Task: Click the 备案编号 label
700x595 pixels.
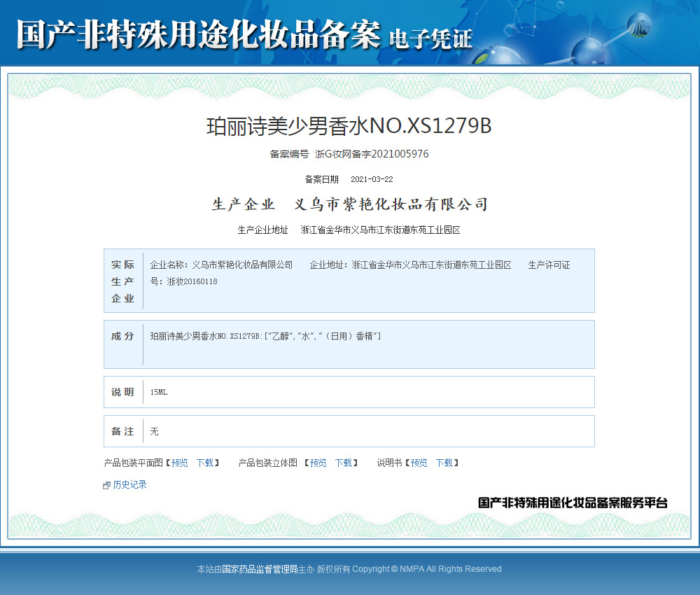Action: (289, 154)
